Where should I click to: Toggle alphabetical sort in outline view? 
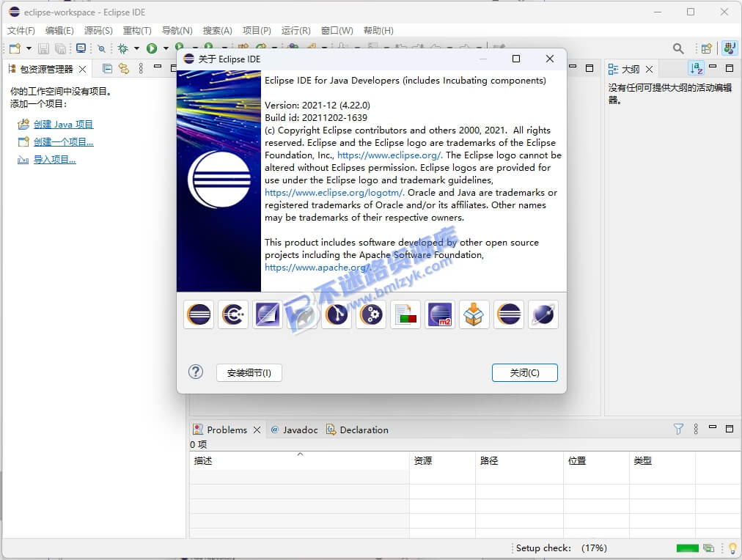click(696, 69)
